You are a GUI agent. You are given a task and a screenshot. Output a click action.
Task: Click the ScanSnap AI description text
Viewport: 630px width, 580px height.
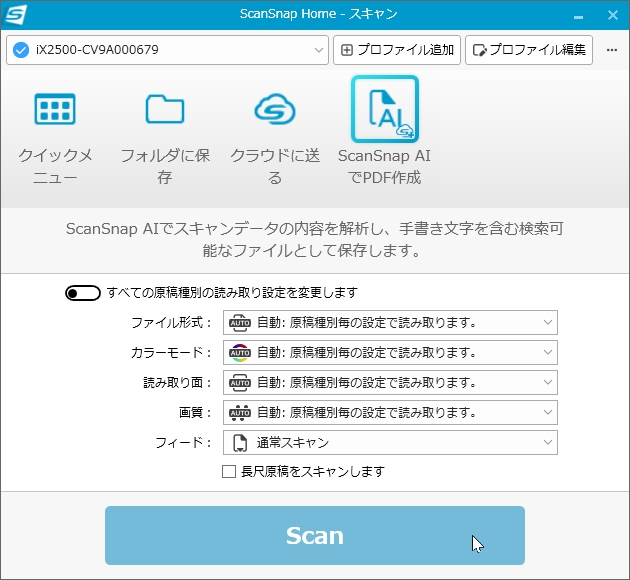[315, 239]
